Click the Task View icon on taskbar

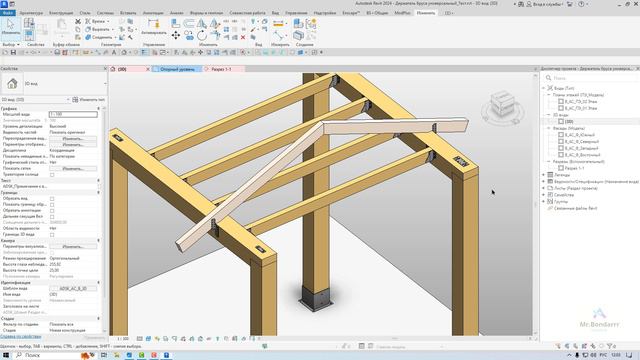(104, 355)
